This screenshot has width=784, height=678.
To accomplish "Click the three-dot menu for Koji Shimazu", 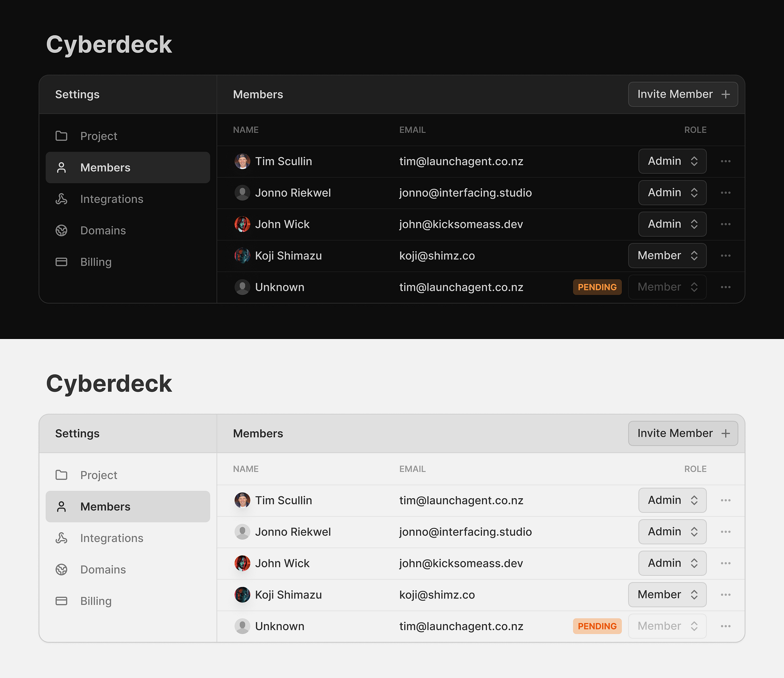I will [725, 256].
